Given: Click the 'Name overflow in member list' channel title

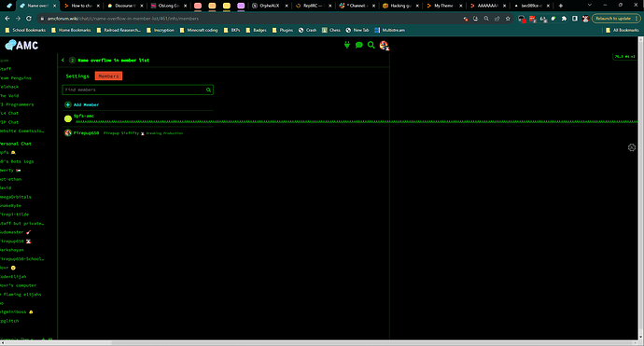Looking at the screenshot, I should point(113,61).
